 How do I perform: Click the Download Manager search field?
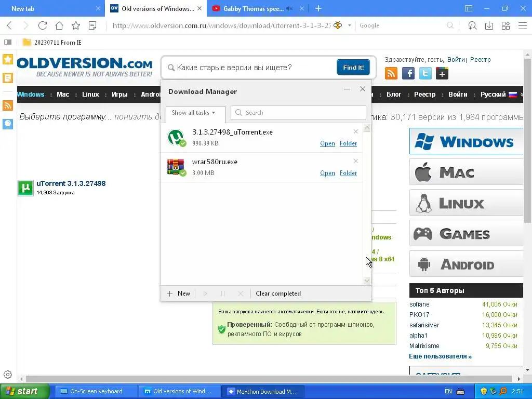(x=298, y=113)
